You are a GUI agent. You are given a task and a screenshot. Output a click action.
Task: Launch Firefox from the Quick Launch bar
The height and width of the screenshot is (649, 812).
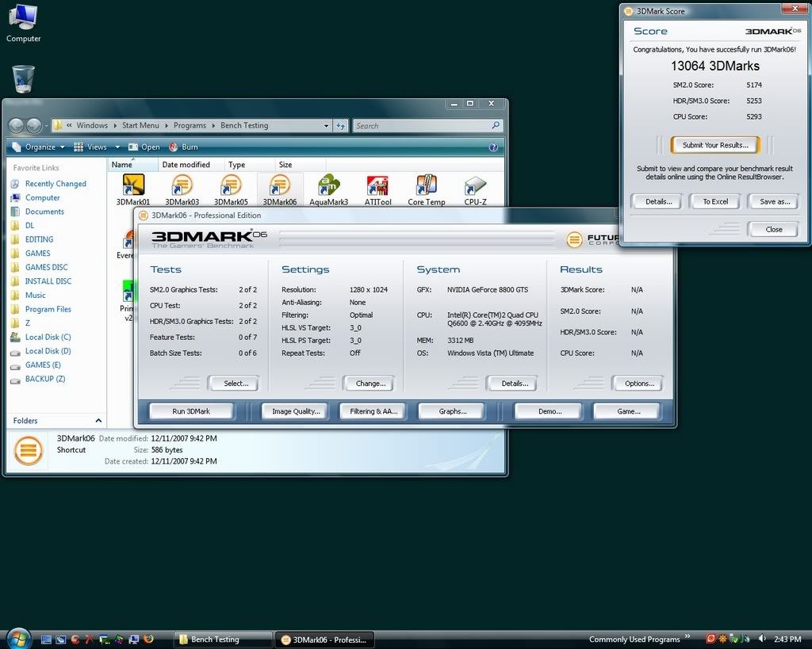tap(148, 639)
